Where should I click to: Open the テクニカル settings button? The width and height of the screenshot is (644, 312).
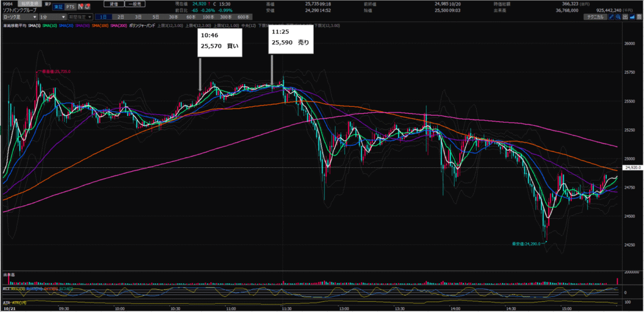pos(592,17)
